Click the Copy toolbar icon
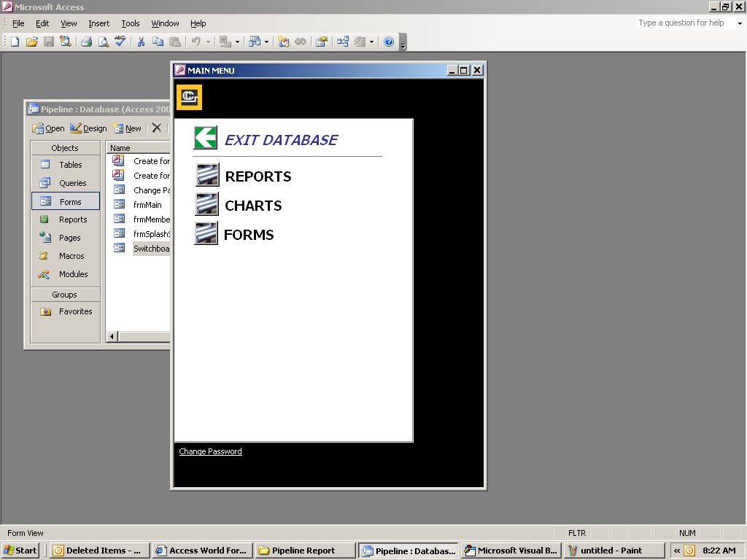This screenshot has width=747, height=560. (158, 42)
